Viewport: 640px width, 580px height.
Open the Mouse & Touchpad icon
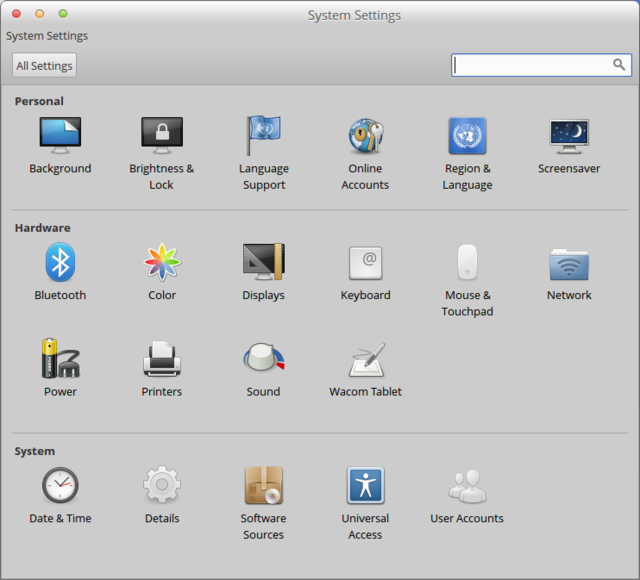(x=467, y=262)
